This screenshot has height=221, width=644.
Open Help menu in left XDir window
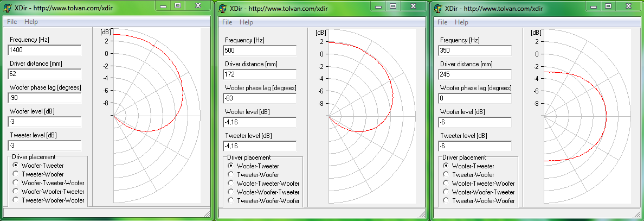31,22
